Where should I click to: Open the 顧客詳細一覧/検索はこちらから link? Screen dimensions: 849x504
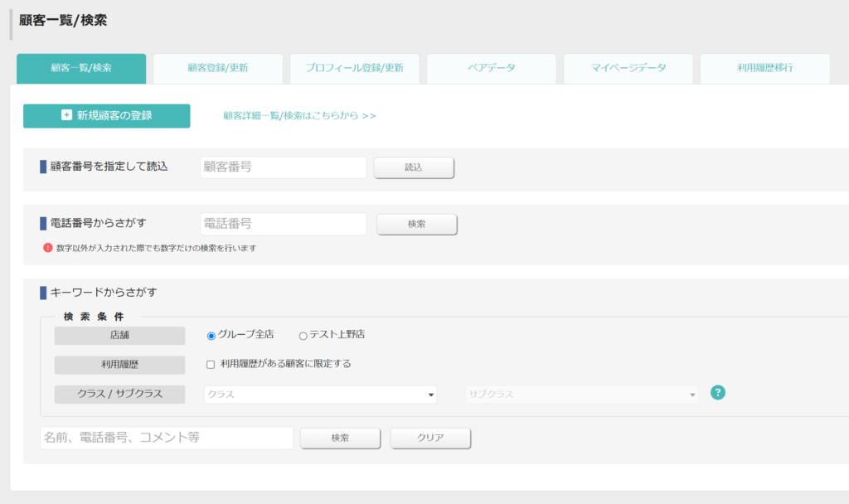(299, 116)
